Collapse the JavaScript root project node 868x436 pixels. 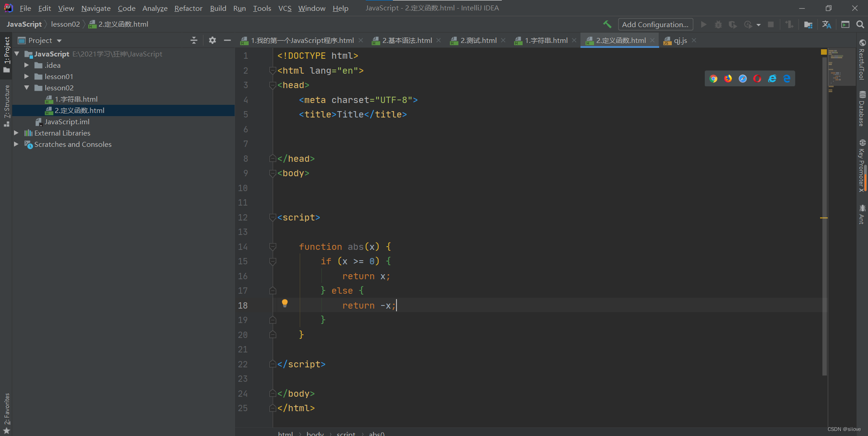coord(17,54)
